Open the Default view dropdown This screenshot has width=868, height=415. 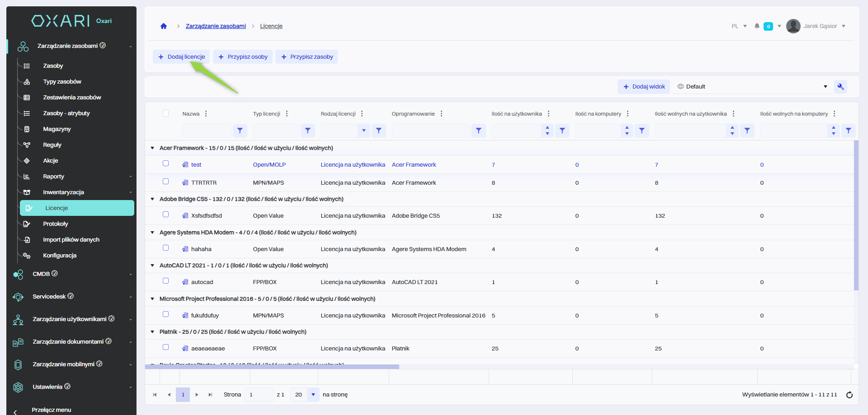tap(752, 87)
